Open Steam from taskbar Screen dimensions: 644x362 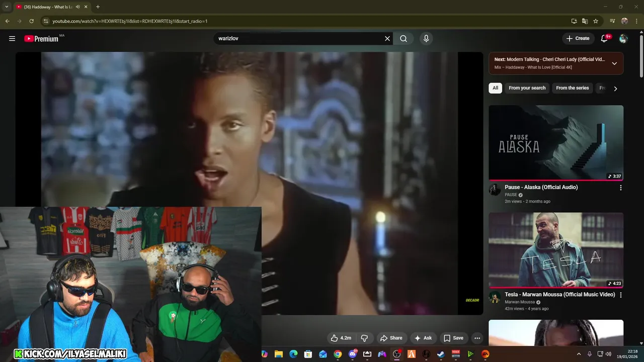pos(441,354)
